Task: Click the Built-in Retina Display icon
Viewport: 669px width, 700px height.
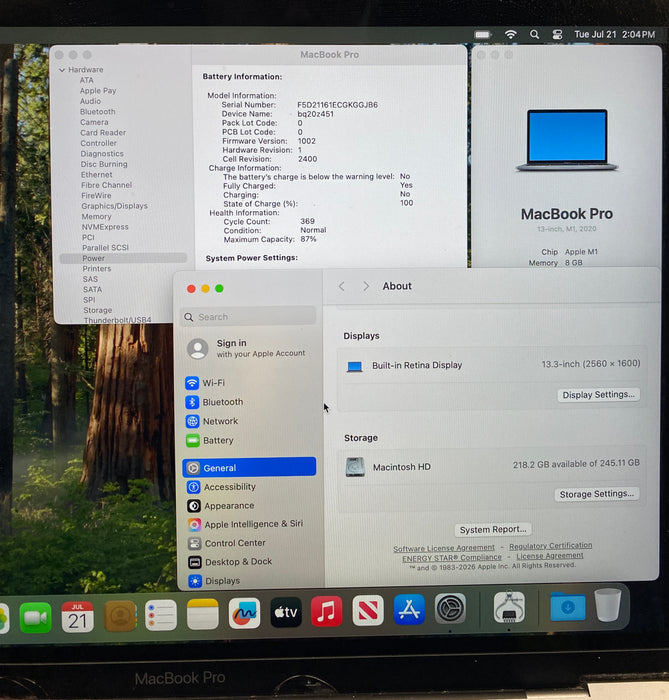Action: point(355,367)
